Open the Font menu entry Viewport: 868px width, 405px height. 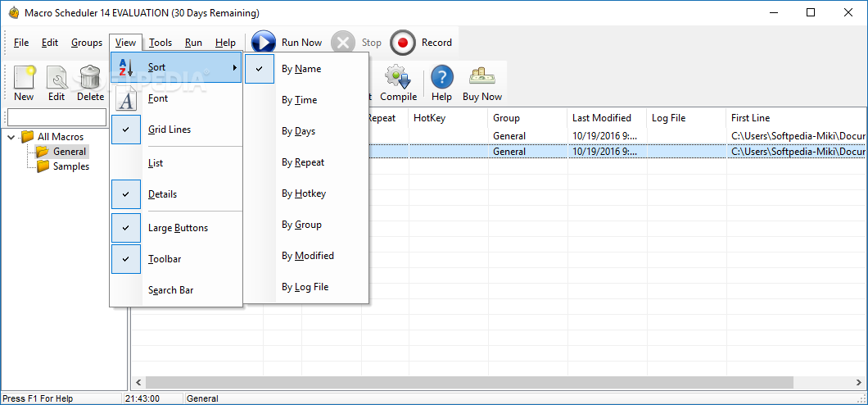(176, 98)
